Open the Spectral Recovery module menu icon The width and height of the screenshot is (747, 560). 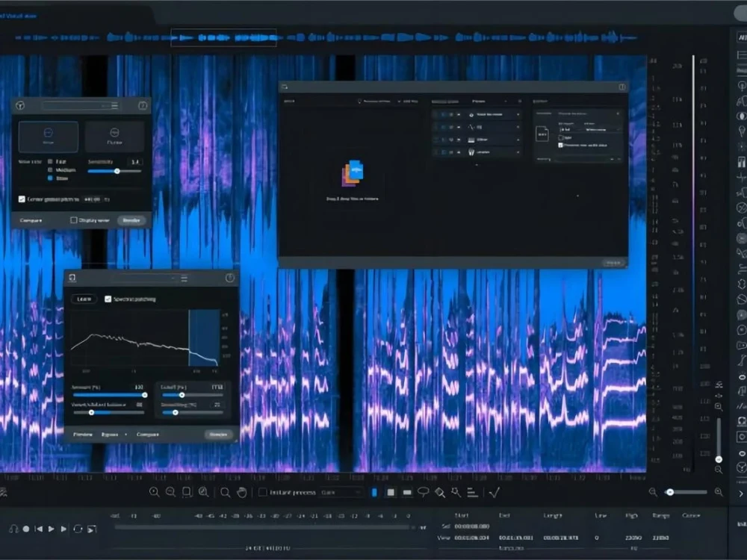click(185, 278)
